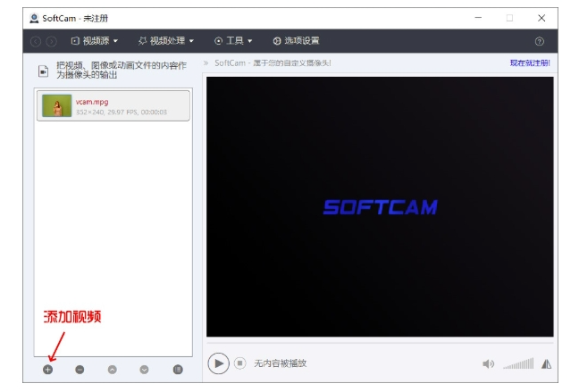Click the 现在就注册 register link
Screen dimensions: 579x392
pyautogui.click(x=530, y=63)
